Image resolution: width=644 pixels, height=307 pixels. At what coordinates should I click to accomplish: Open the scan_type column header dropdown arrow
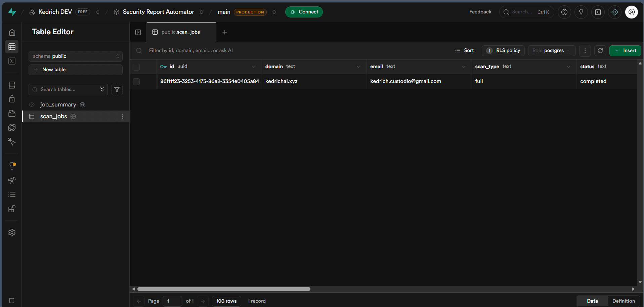[x=569, y=67]
